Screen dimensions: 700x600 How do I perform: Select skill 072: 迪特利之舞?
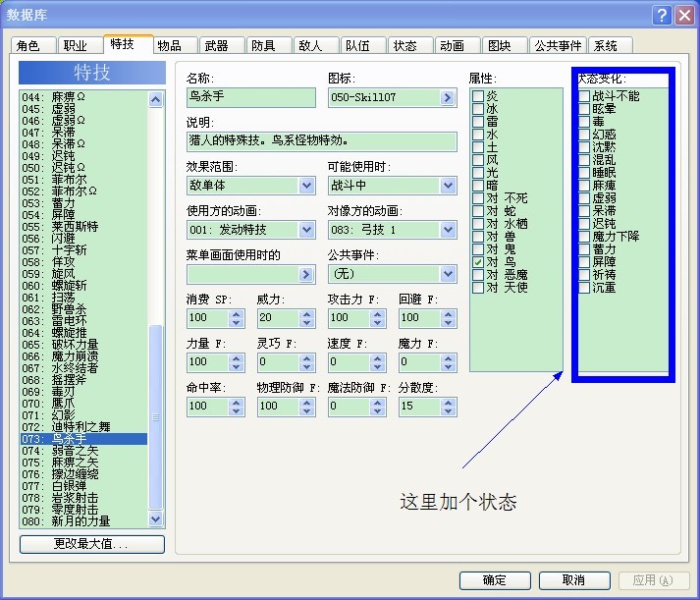[83, 427]
